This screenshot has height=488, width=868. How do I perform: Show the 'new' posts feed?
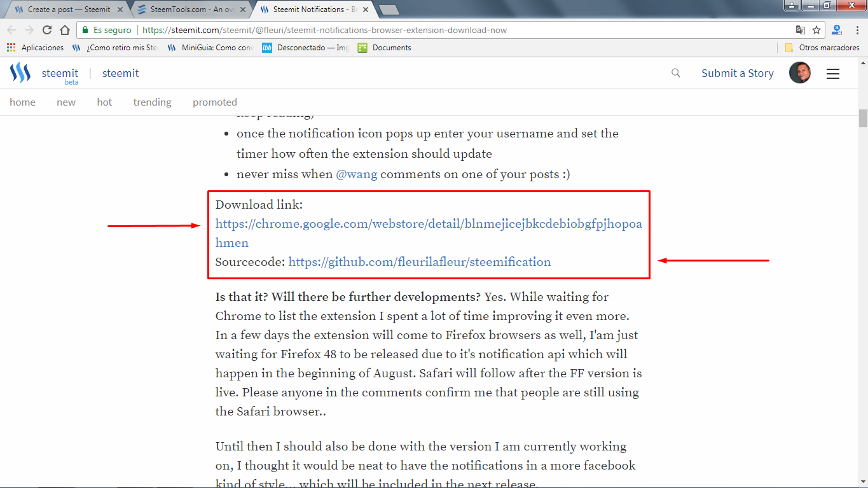click(x=66, y=102)
